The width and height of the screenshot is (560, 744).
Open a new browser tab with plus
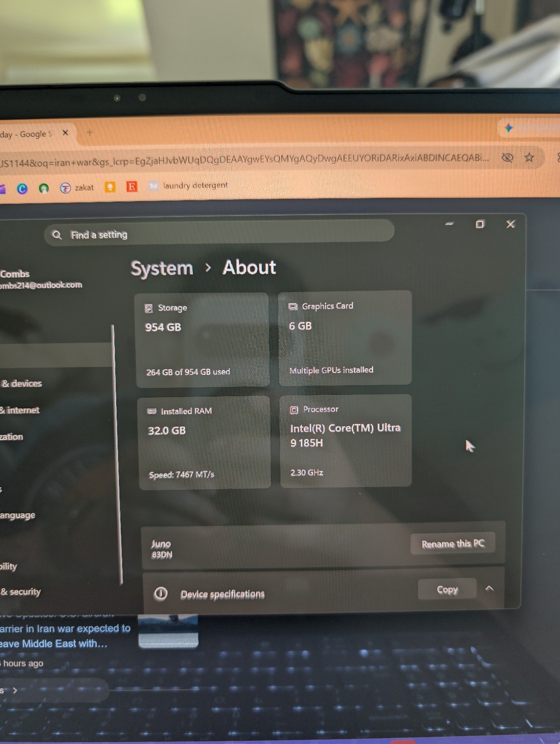[x=90, y=133]
